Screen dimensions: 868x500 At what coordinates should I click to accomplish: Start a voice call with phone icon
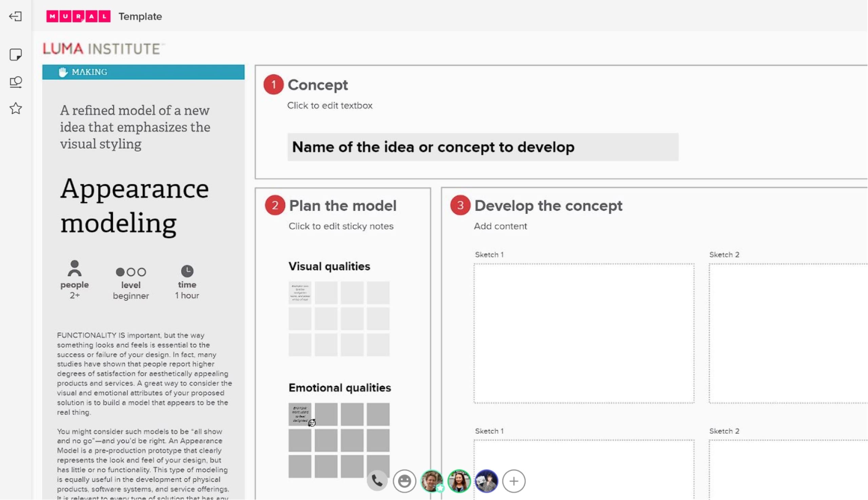point(377,481)
